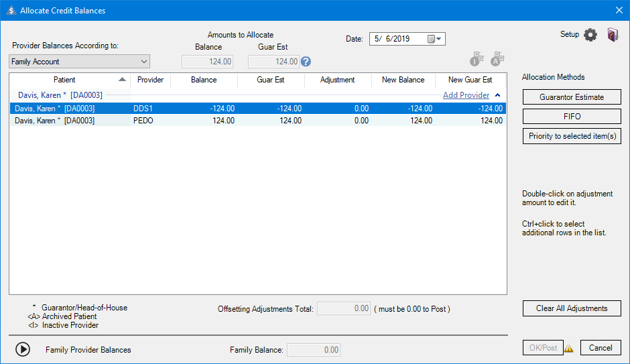Click the warning triangle next to OK/Post
Viewport: 630px width, 364px height.
[x=569, y=348]
